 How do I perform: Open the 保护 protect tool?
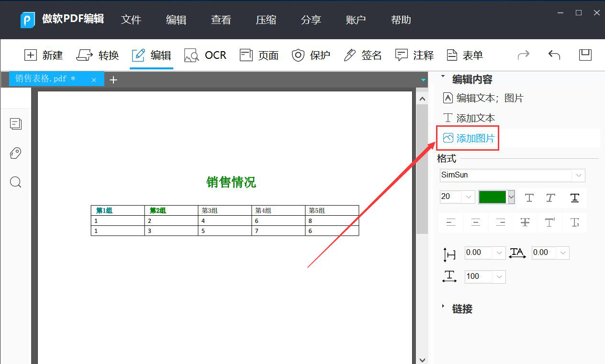point(311,55)
